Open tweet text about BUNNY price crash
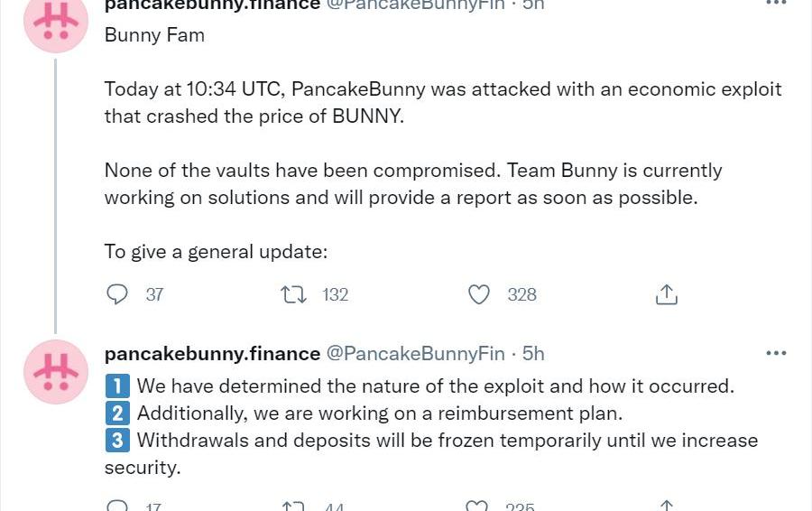 (x=443, y=103)
